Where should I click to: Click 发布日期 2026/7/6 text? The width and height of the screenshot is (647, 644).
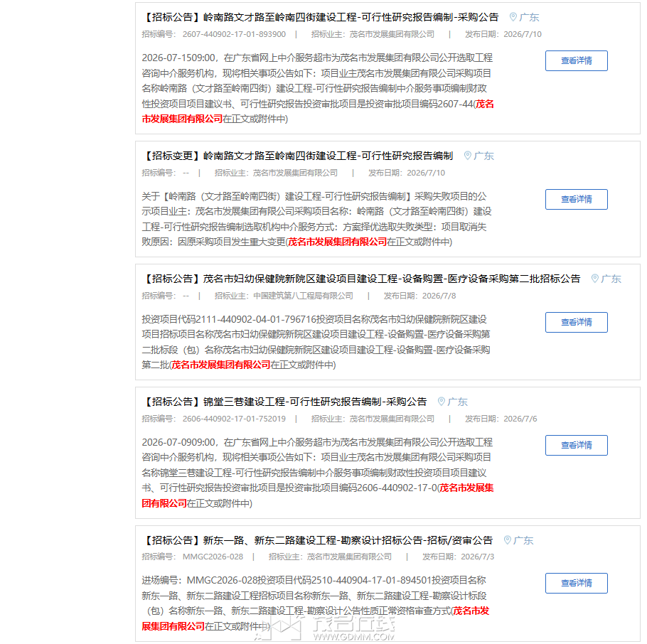coord(501,419)
